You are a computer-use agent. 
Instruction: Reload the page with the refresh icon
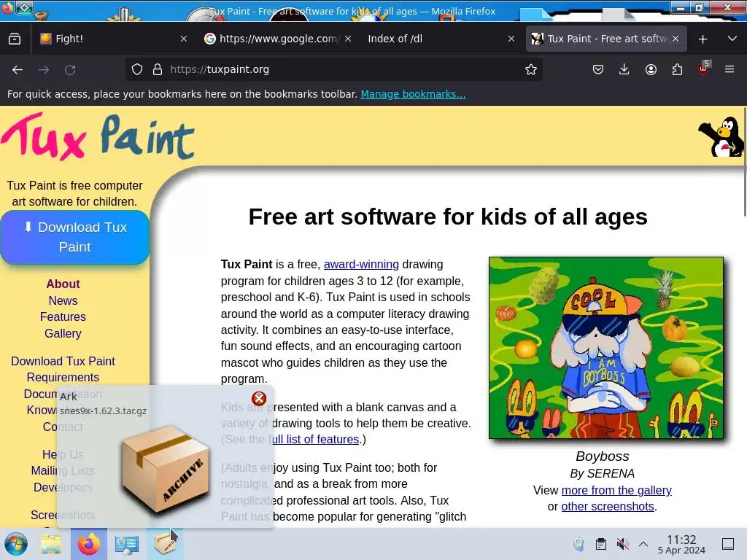pos(70,69)
